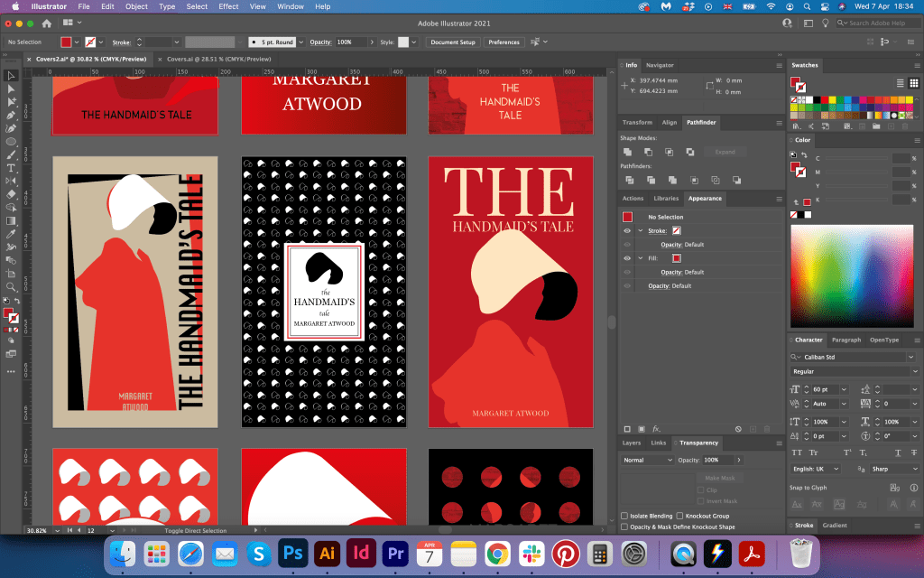Click Add New Effect fx icon
Screen dimensions: 924x578
(x=656, y=428)
